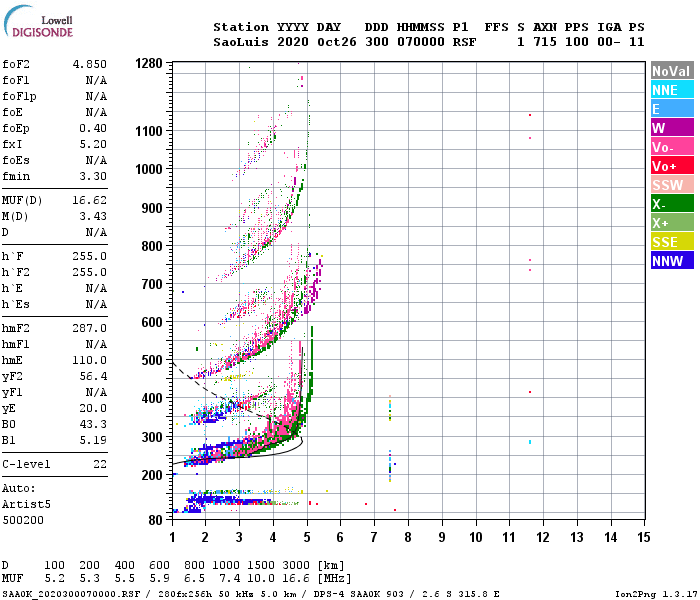This screenshot has width=700, height=600.
Task: Click the 1000 y-axis height label
Action: coord(149,169)
